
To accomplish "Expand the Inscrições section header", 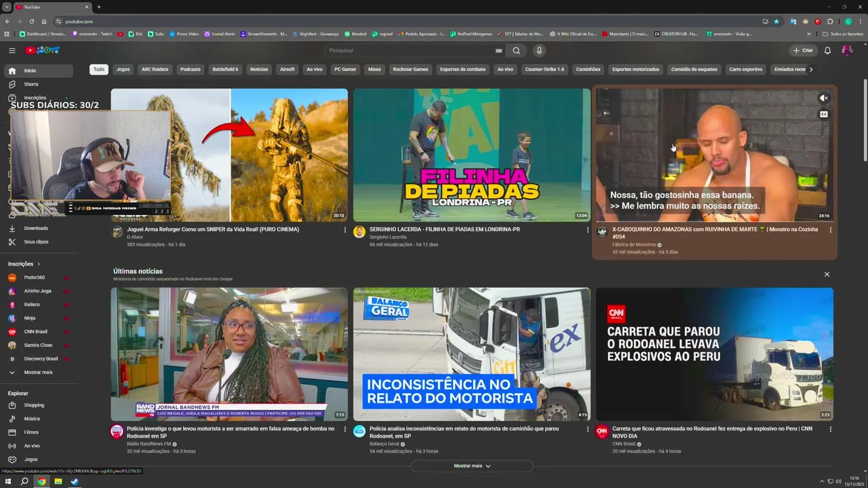I will [x=24, y=264].
